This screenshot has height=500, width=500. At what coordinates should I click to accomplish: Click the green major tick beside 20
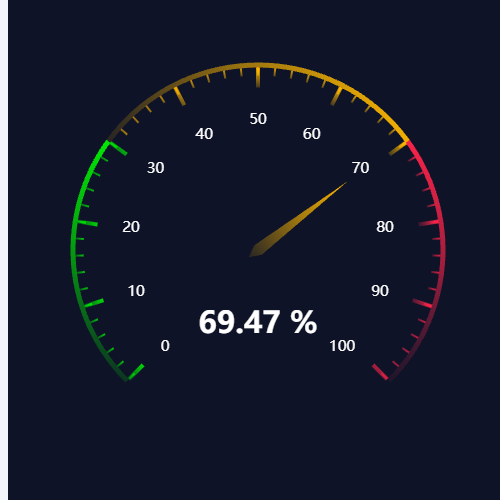pos(87,223)
